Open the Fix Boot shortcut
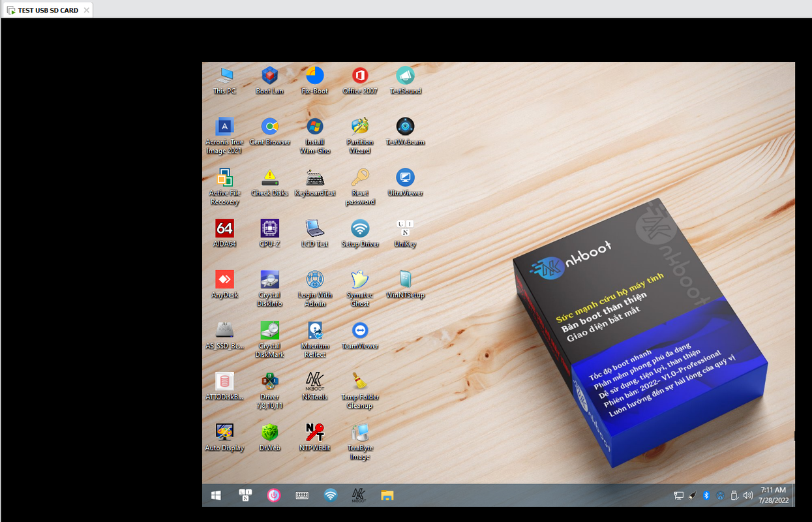This screenshot has height=522, width=812. tap(315, 81)
